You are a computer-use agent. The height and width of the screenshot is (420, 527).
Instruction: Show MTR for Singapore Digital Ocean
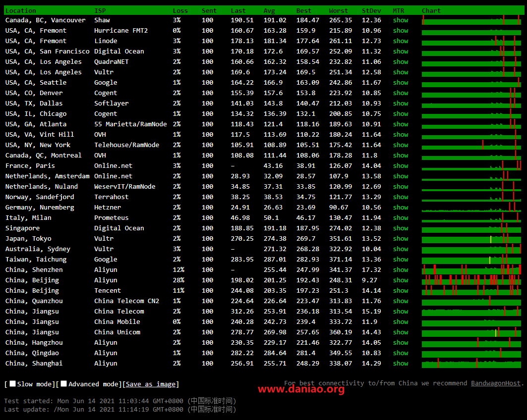pos(401,228)
